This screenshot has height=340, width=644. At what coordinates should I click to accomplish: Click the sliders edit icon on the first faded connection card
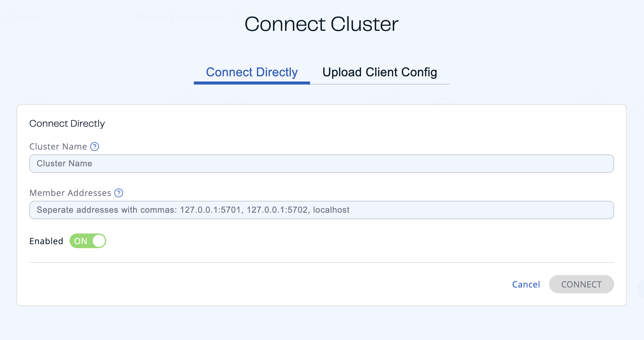(x=173, y=96)
